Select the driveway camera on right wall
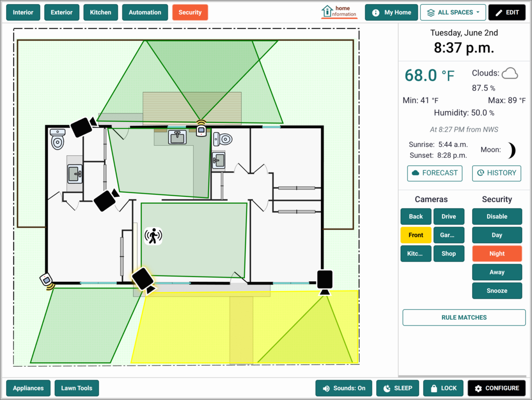 (x=325, y=282)
